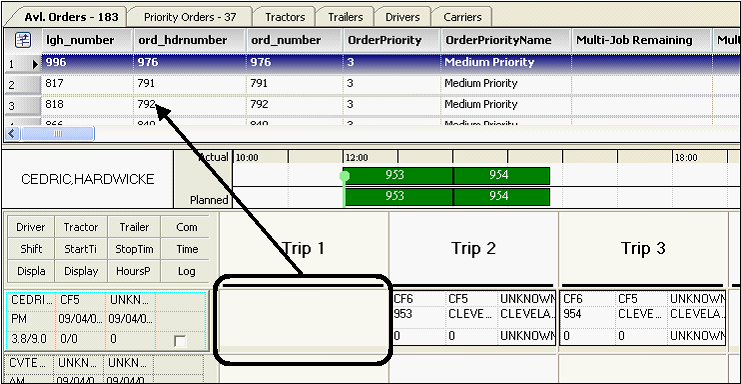Click the lgh_number cell 817

[87, 84]
